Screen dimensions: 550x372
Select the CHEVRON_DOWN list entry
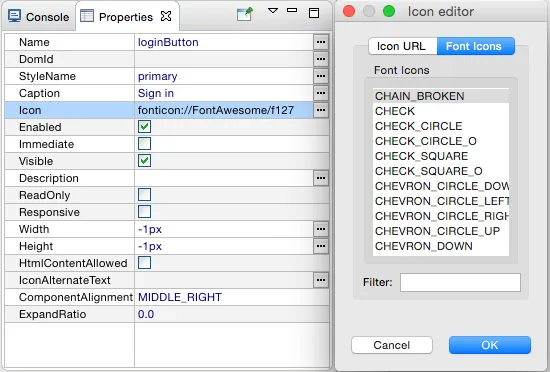(x=441, y=246)
